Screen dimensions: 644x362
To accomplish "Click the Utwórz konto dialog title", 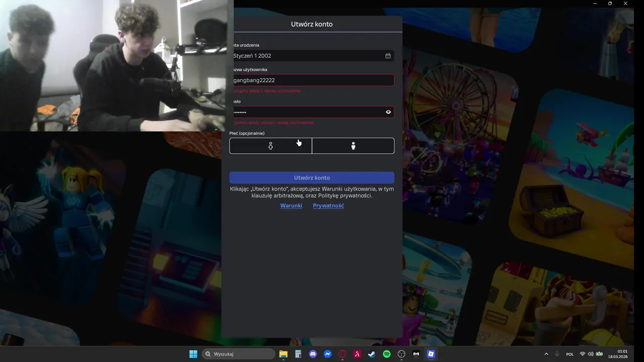I will point(312,24).
